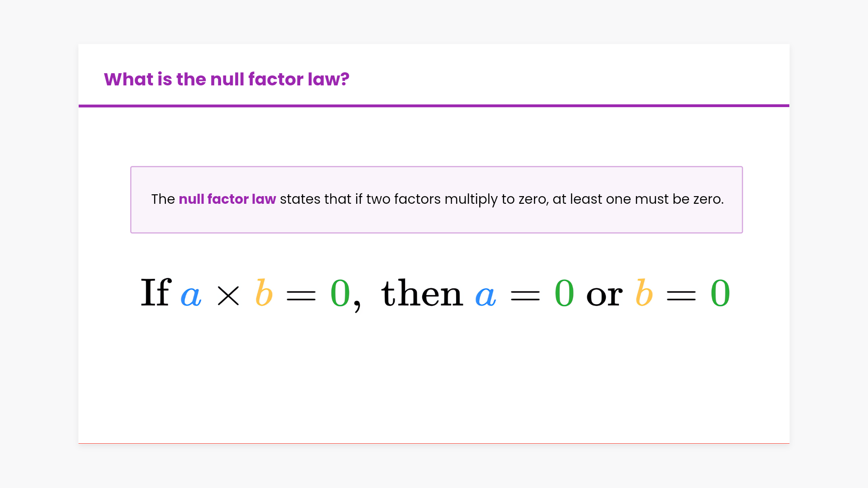The width and height of the screenshot is (868, 488).
Task: Click the purple divider line under the title
Action: (434, 106)
